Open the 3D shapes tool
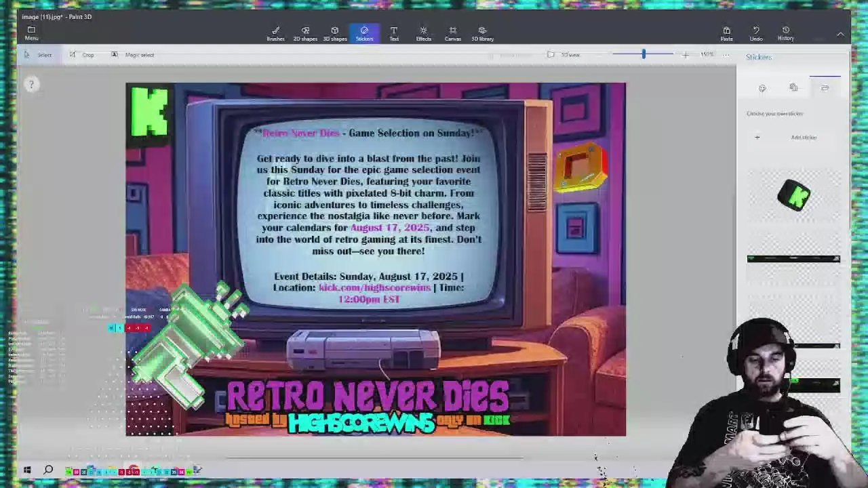Image resolution: width=868 pixels, height=488 pixels. (335, 33)
